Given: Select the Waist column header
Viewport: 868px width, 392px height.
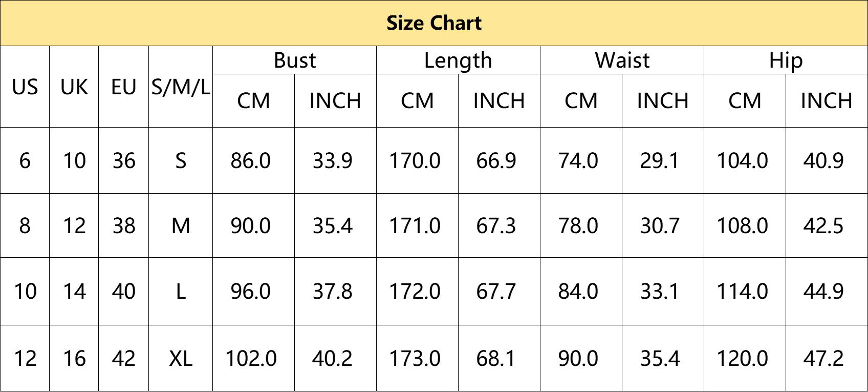Looking at the screenshot, I should point(622,60).
